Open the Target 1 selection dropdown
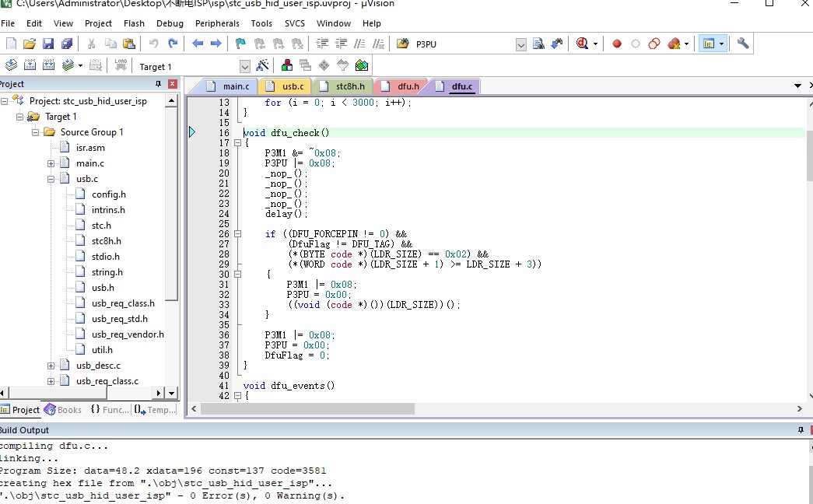The width and height of the screenshot is (813, 504). click(x=245, y=66)
